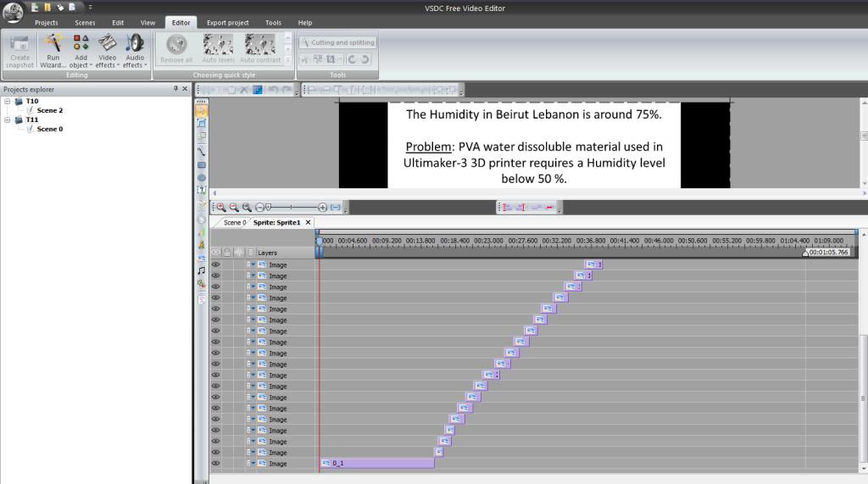
Task: Click the yellow open project quick access icon
Action: click(x=47, y=7)
